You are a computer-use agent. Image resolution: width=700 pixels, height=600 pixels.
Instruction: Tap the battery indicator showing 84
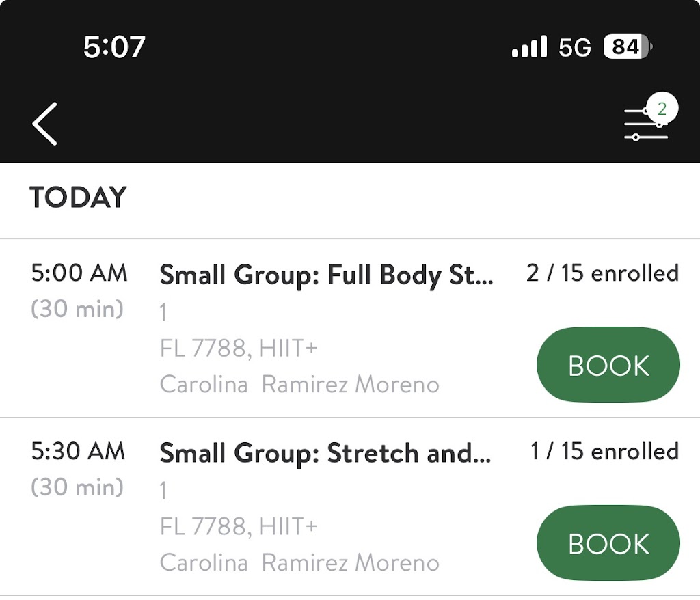[628, 47]
